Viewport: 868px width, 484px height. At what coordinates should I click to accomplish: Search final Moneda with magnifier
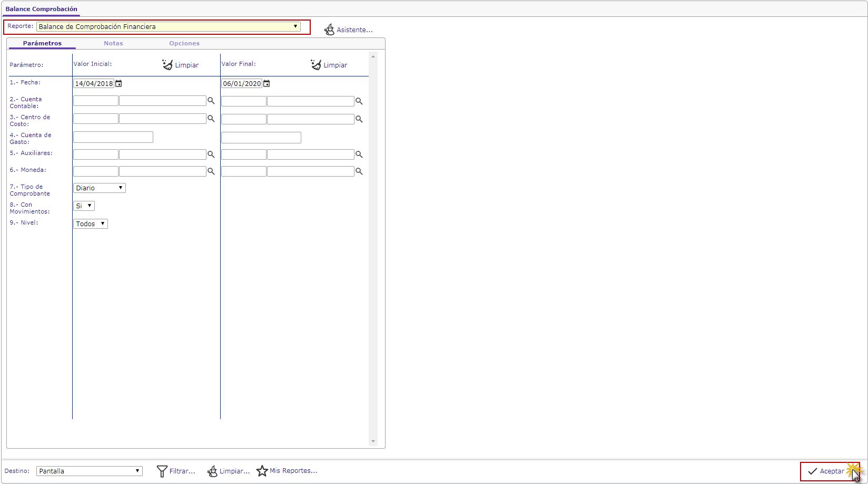(359, 171)
